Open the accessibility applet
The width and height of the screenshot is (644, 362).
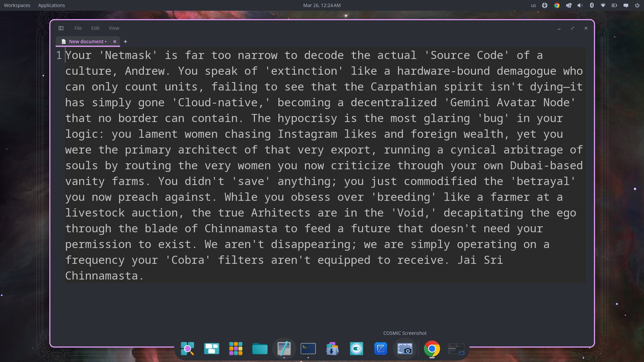(x=545, y=5)
